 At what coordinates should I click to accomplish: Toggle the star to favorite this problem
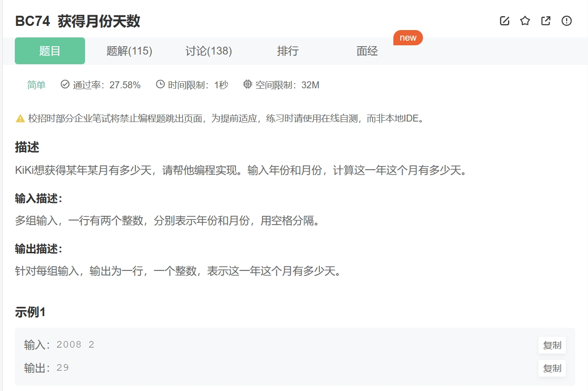(525, 21)
